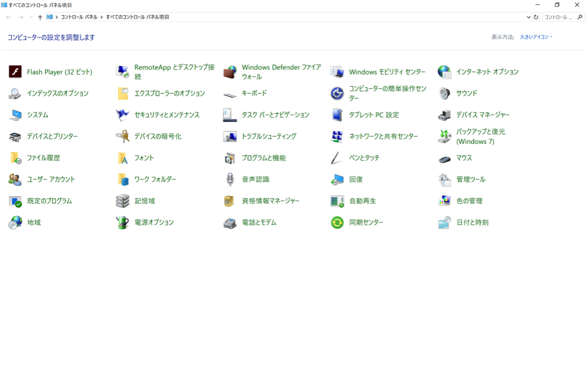
Task: Click the セキュリティとメンテナンス flag icon
Action: coord(122,115)
